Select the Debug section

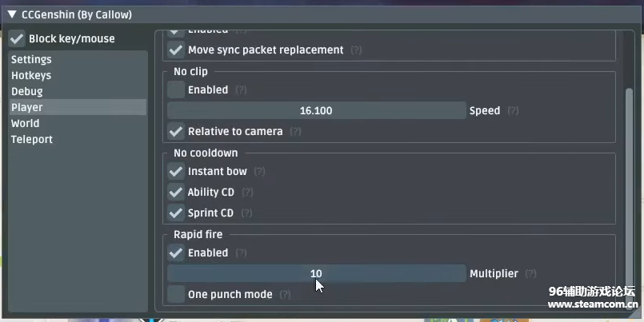click(27, 91)
